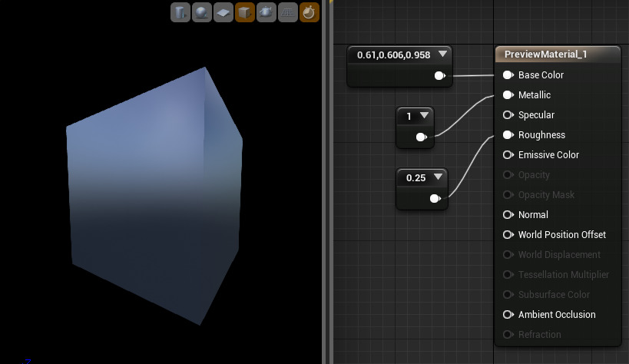Select the plane preview shape

(223, 12)
